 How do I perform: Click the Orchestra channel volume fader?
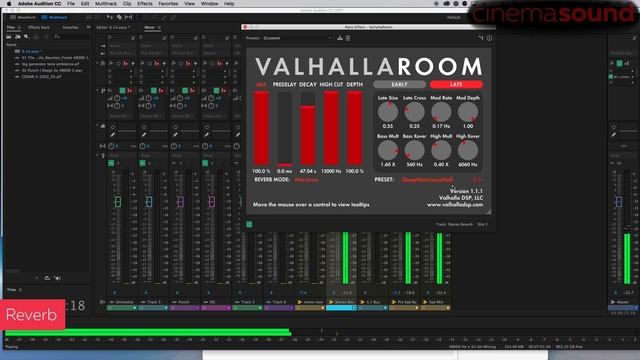118,202
